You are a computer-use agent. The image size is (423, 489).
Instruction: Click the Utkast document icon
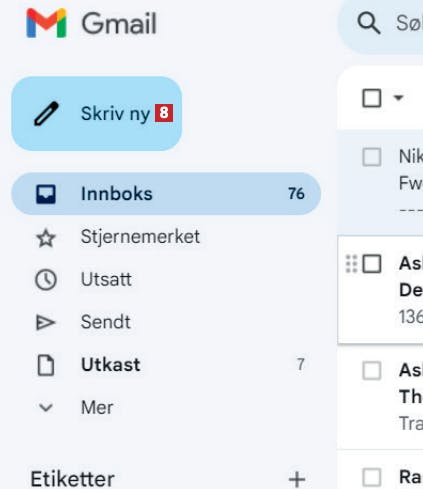46,365
